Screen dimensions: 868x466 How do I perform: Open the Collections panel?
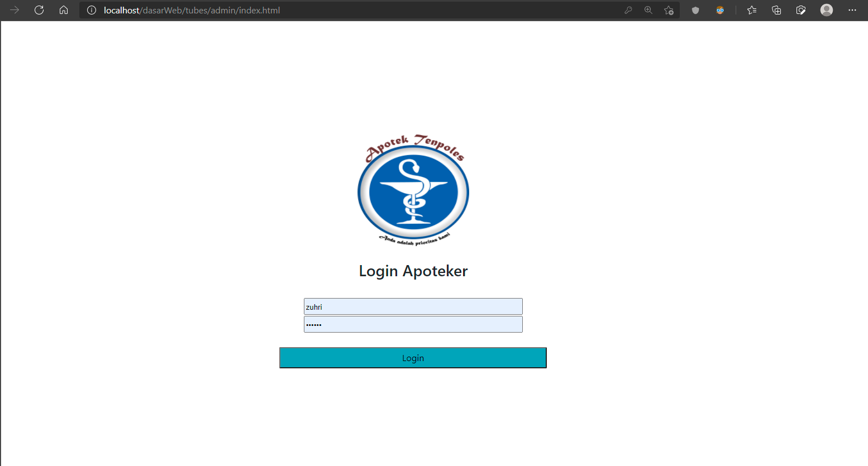click(x=776, y=10)
